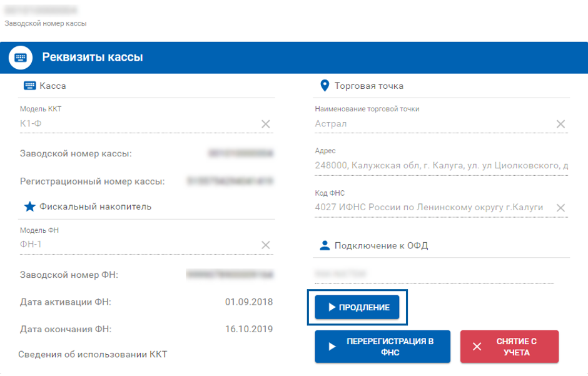Click the Касса section heading

click(53, 86)
